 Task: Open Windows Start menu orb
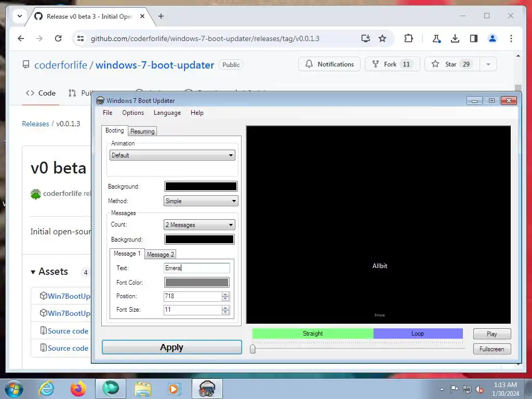click(x=14, y=389)
